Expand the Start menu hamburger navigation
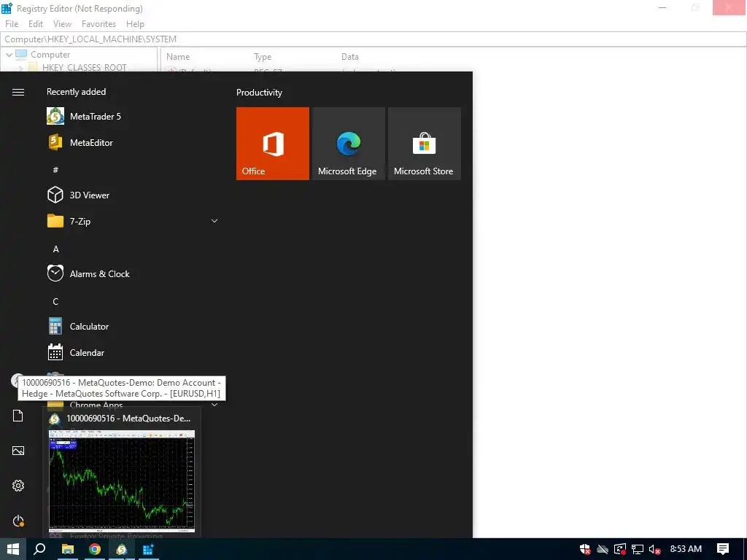 click(18, 92)
